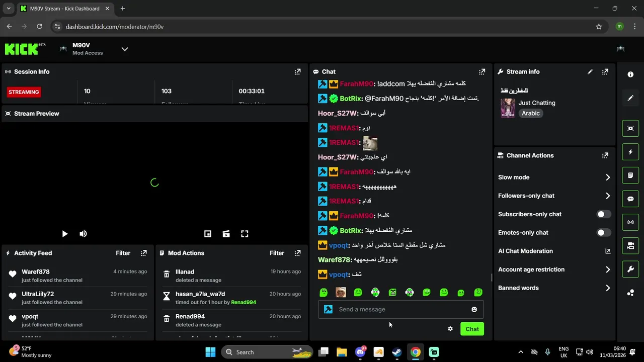Open Activity Feed Filter

point(123,253)
